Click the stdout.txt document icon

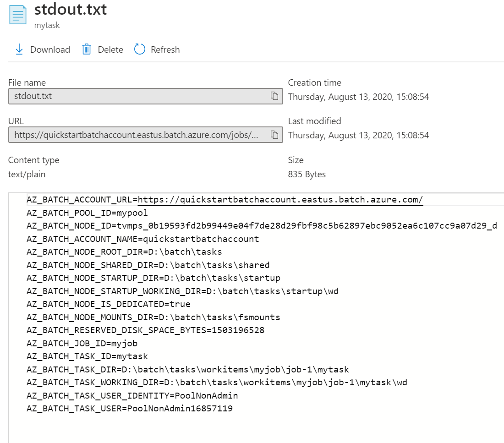18,15
